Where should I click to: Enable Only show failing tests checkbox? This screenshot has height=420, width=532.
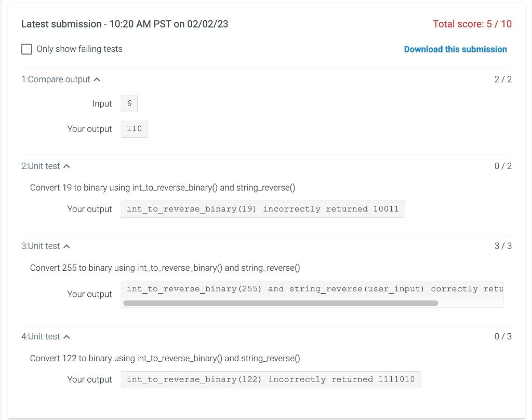click(x=27, y=49)
